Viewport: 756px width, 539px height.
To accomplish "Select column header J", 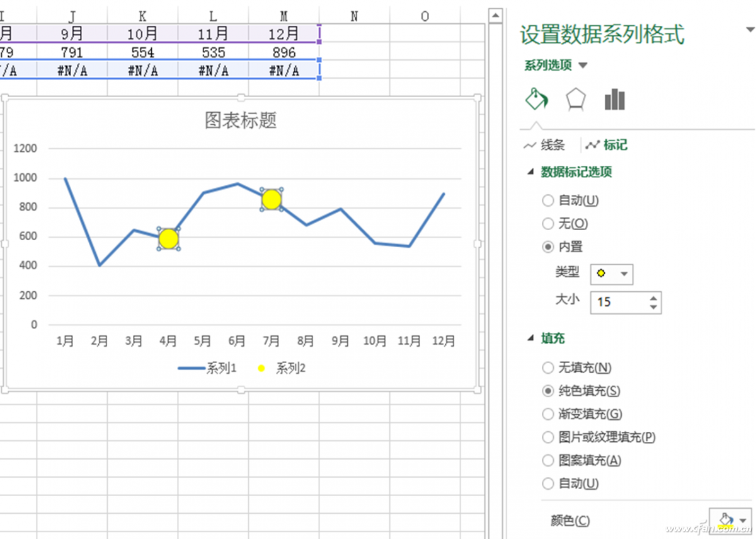I will (x=72, y=16).
